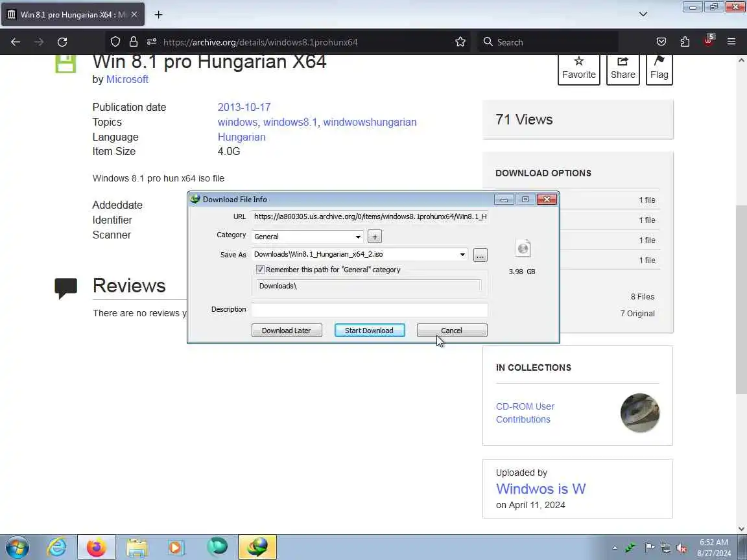
Task: Bookmark this page with the star icon
Action: [x=460, y=42]
